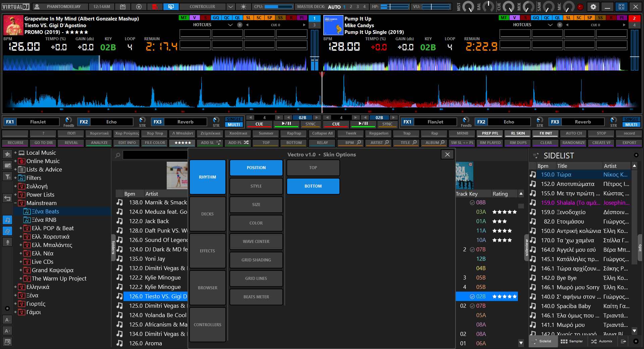Adjust the MST master volume knob

468,6
